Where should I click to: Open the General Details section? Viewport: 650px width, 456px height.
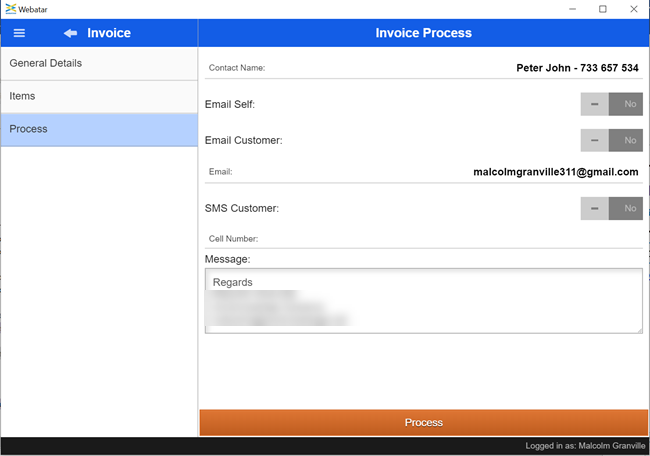pyautogui.click(x=99, y=64)
